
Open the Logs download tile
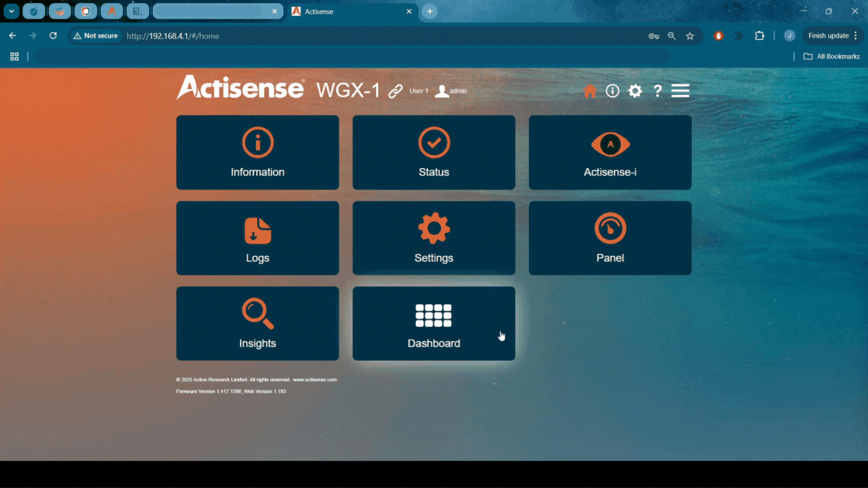click(258, 238)
